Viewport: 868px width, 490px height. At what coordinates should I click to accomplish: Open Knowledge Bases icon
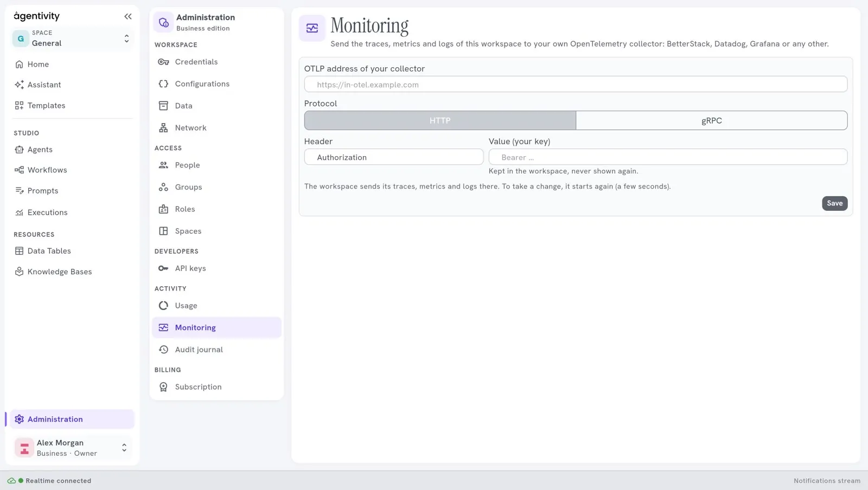point(19,272)
